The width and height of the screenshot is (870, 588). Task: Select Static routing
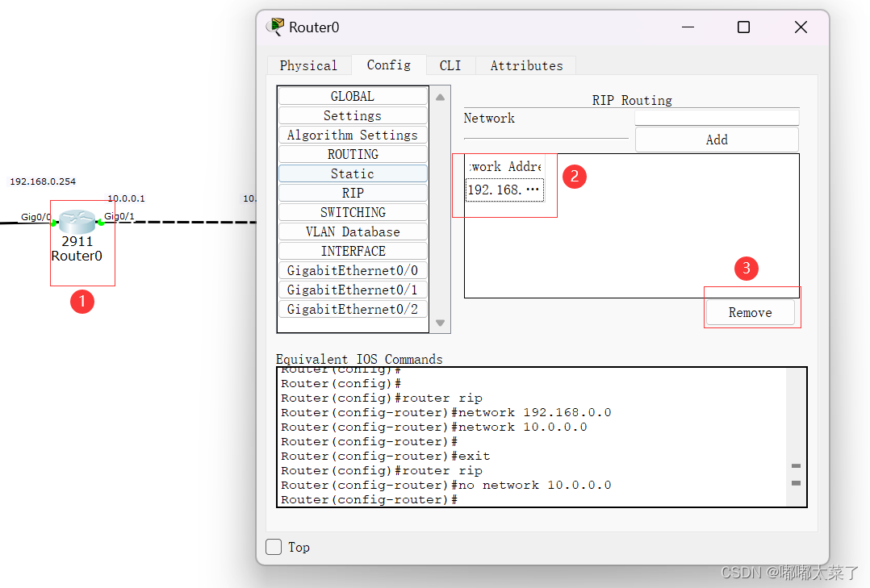point(353,173)
